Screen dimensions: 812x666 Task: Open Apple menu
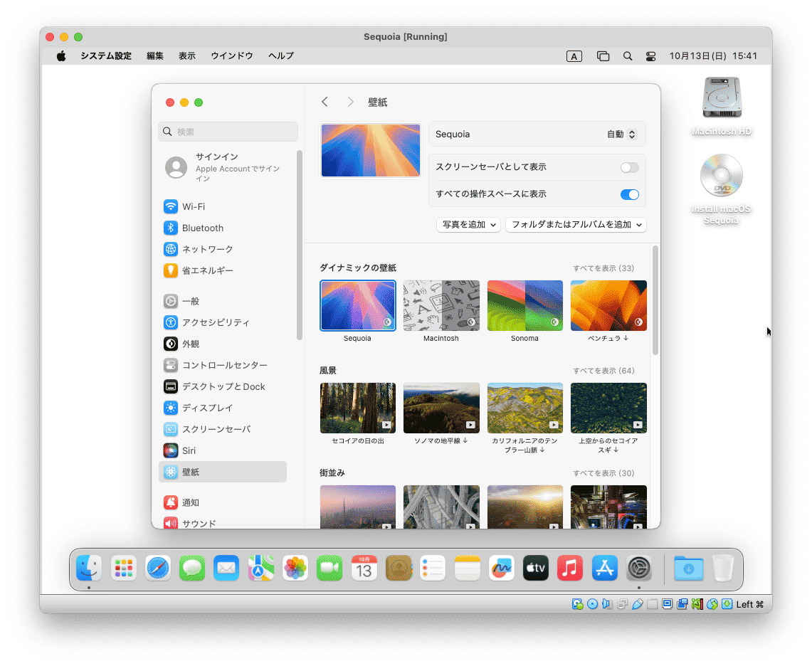(x=61, y=56)
